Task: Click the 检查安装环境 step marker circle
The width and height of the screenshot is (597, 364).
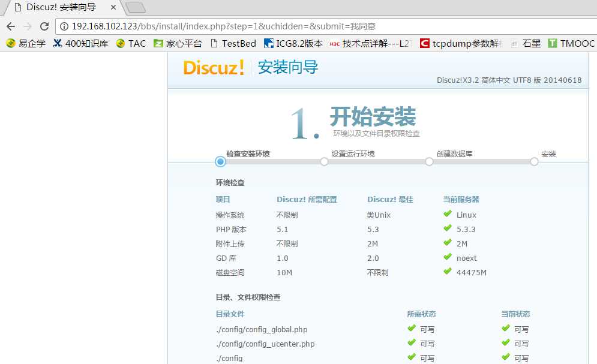Action: click(x=220, y=162)
